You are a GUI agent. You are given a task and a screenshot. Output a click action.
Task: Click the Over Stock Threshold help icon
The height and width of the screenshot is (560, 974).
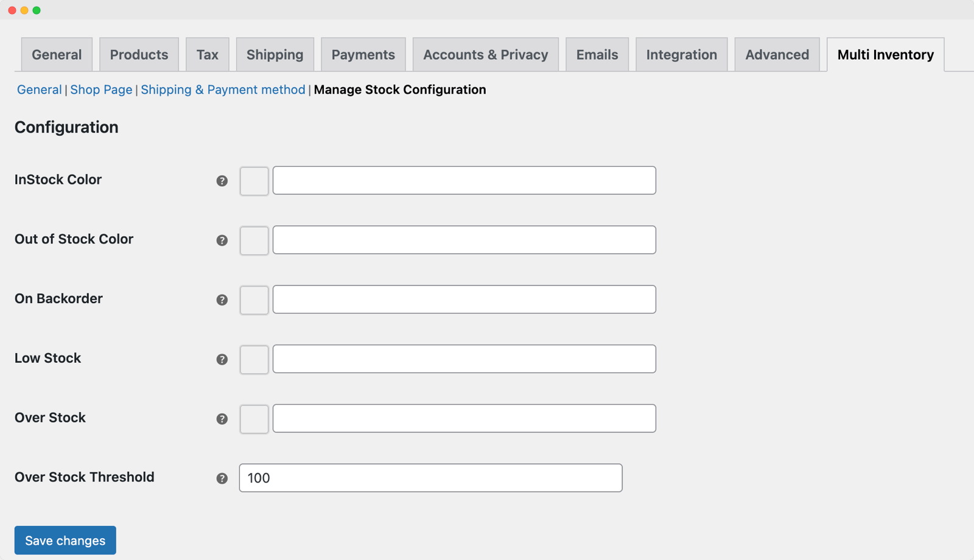tap(222, 478)
